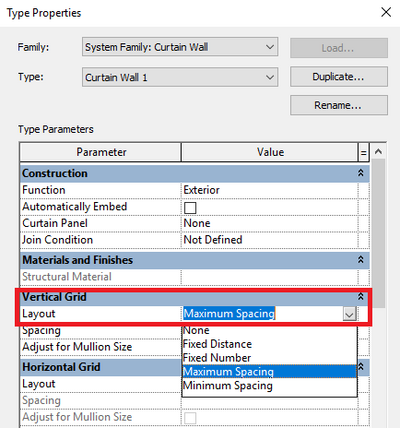Click the equals column header icon
The width and height of the screenshot is (400, 428).
363,152
